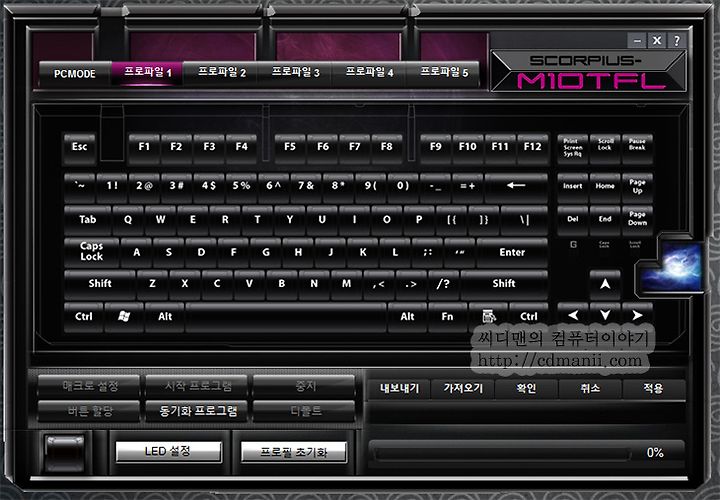Click the 중지 button
720x500 pixels.
coord(305,386)
